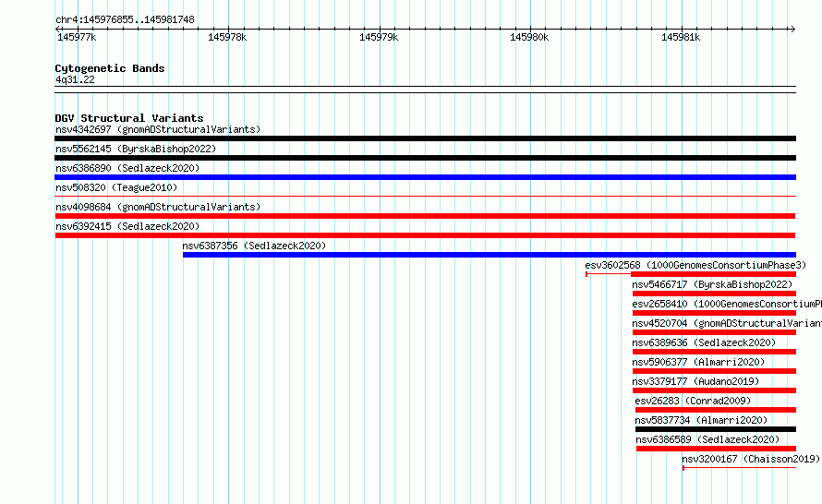Click the red bar under esv2658410
Viewport: 822px width, 504px height.
click(714, 313)
